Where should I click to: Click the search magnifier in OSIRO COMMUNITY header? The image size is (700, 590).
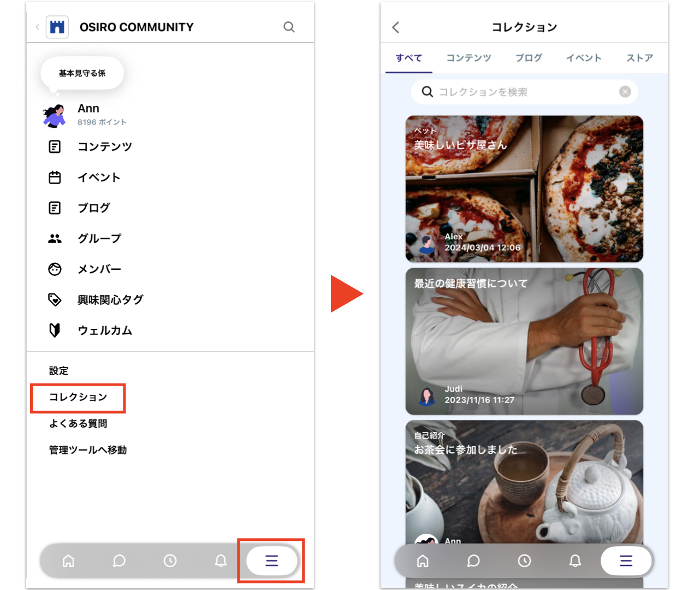tap(289, 27)
